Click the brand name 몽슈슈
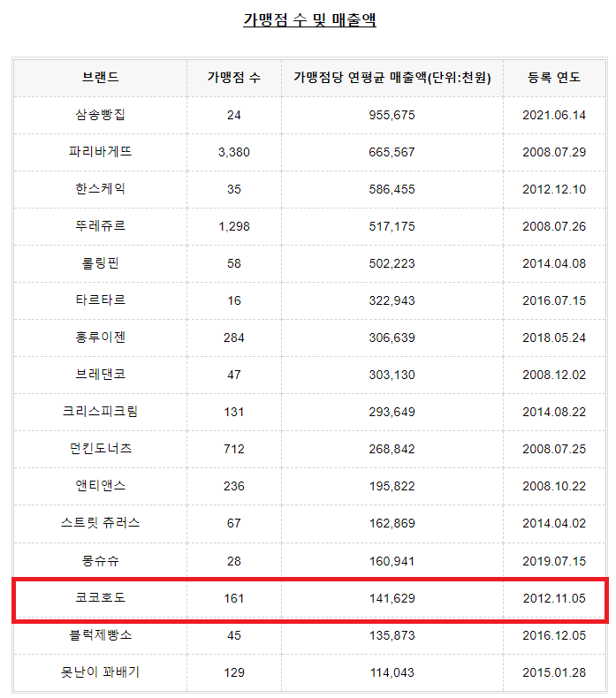The height and width of the screenshot is (698, 616). (x=101, y=561)
